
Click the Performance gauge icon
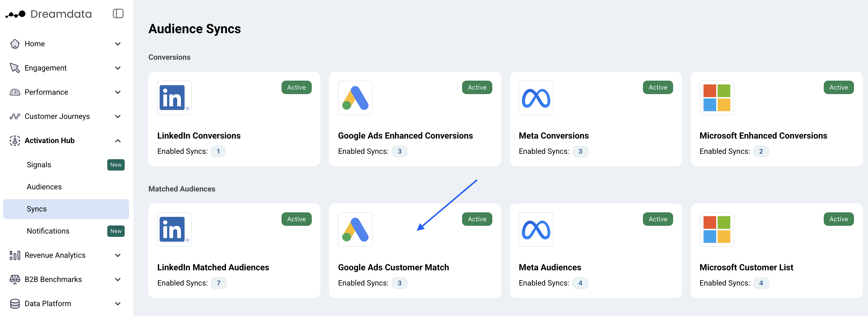pos(15,92)
